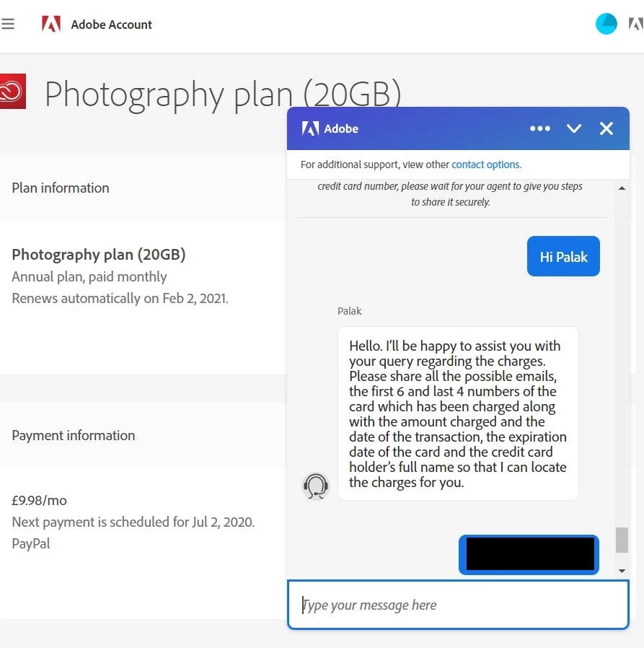Open the contact options link
Viewport: 644px width, 648px height.
coord(486,165)
